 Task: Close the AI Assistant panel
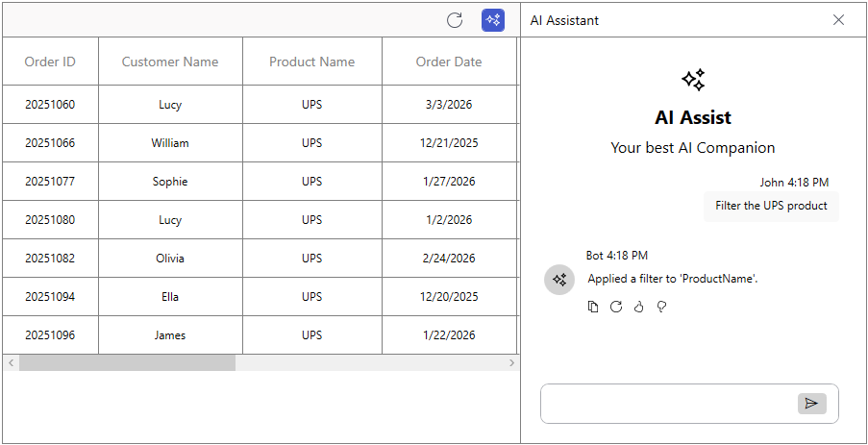[838, 20]
